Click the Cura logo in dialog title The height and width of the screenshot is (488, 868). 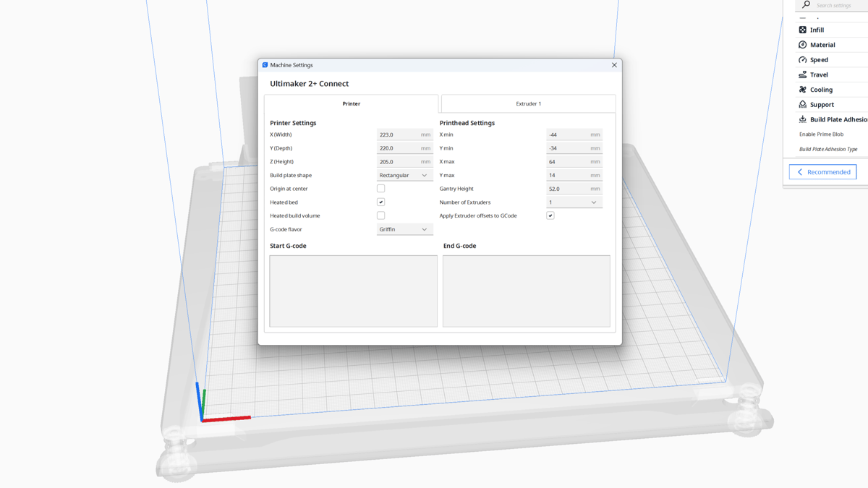[265, 65]
